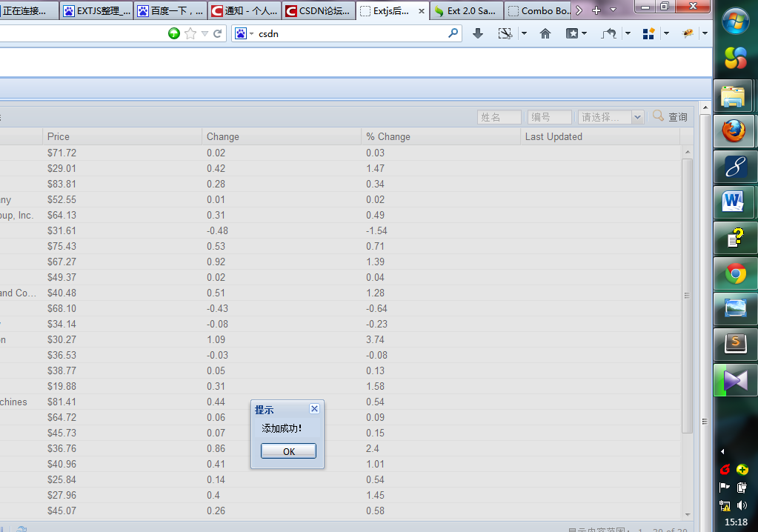This screenshot has width=758, height=532.
Task: Click the scissors snippet capture icon
Action: 505,33
